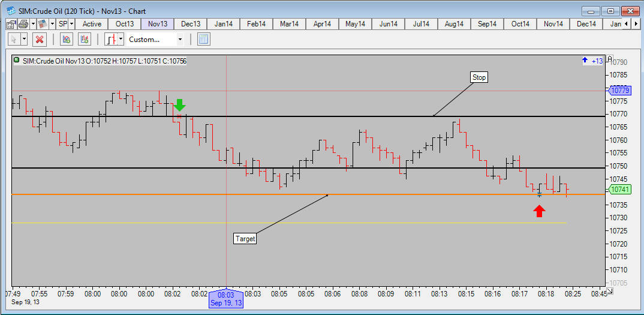This screenshot has height=315, width=644.
Task: Click the printer icon
Action: click(23, 24)
